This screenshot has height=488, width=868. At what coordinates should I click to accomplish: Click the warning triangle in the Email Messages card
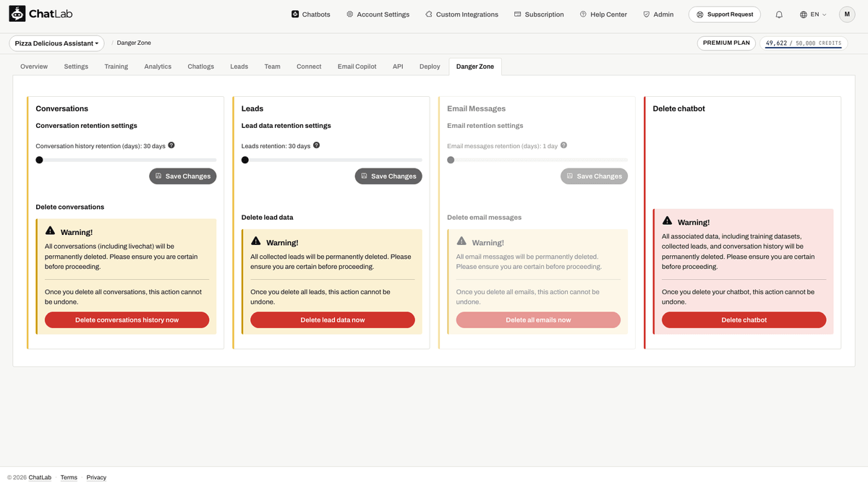click(x=461, y=241)
